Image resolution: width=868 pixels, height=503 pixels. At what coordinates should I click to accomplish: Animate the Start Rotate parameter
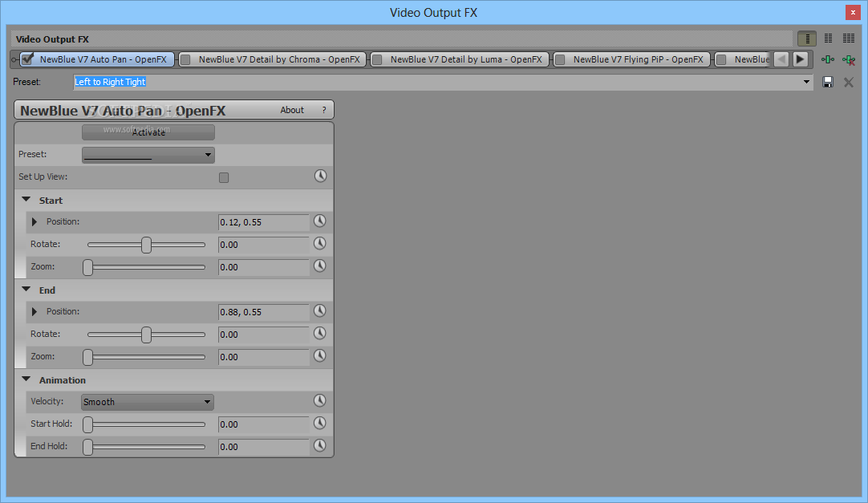pos(320,243)
